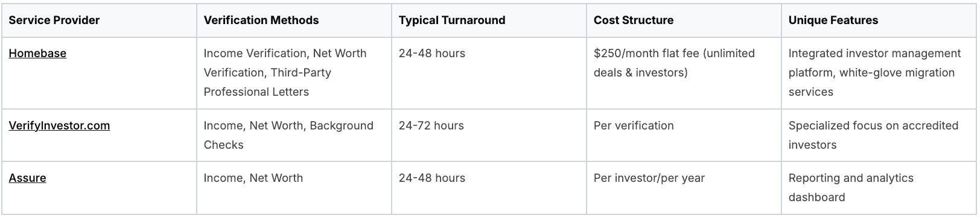
Task: Click the Cost Structure column header
Action: (684, 20)
